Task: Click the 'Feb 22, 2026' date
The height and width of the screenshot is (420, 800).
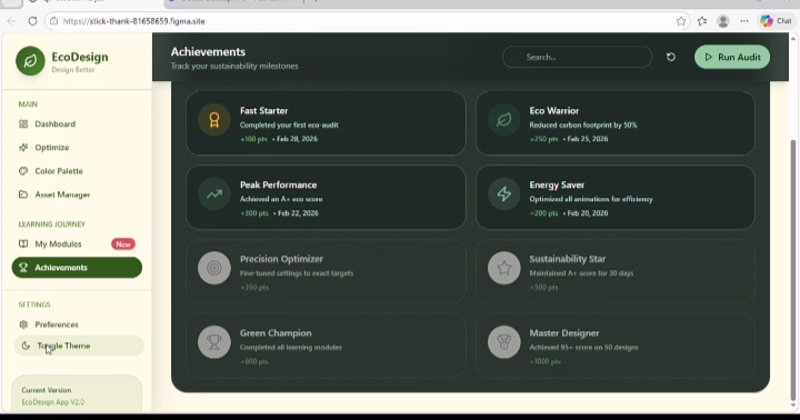Action: (x=298, y=213)
